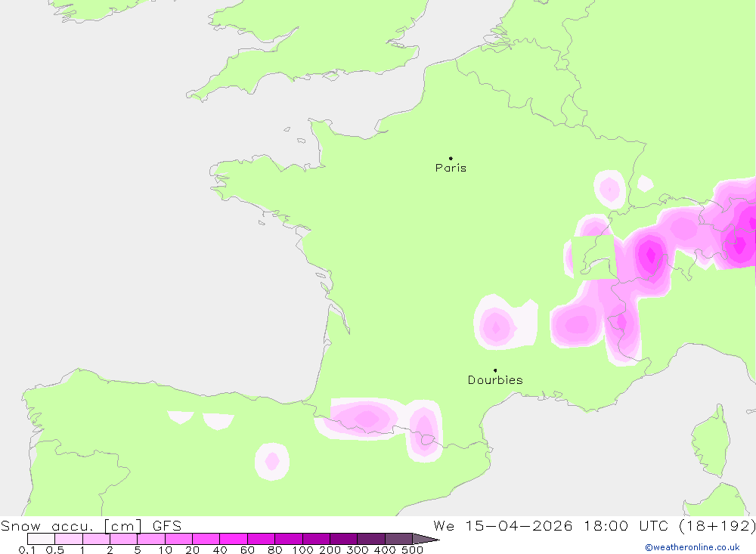Screen dimensions: 756x554
Task: Click the legend value label 0.5
Action: pos(55,550)
